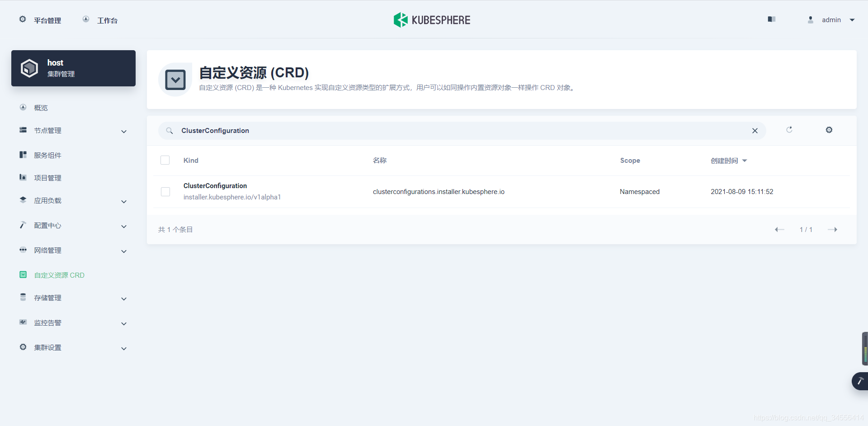Click the host cluster cube icon

pos(29,68)
